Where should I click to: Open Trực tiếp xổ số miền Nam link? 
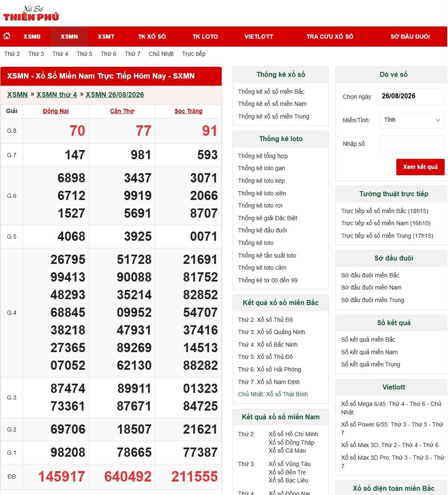[x=385, y=223]
